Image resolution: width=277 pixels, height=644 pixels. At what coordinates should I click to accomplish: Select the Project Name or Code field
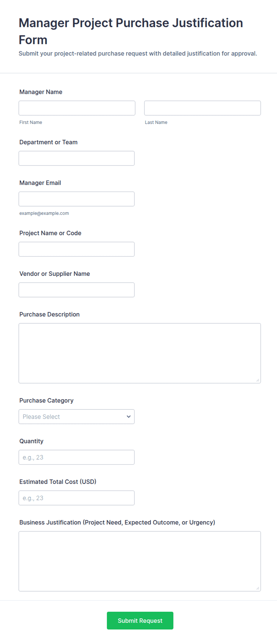77,249
